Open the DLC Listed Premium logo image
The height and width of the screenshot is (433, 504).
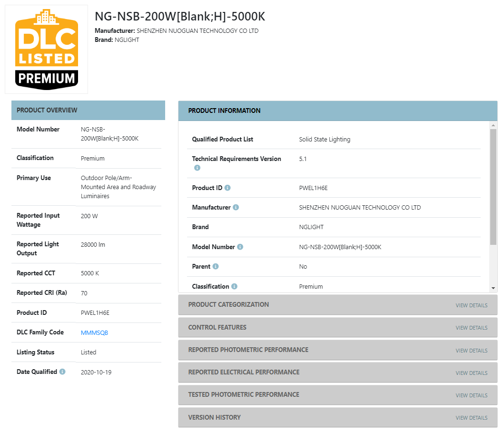pos(46,49)
